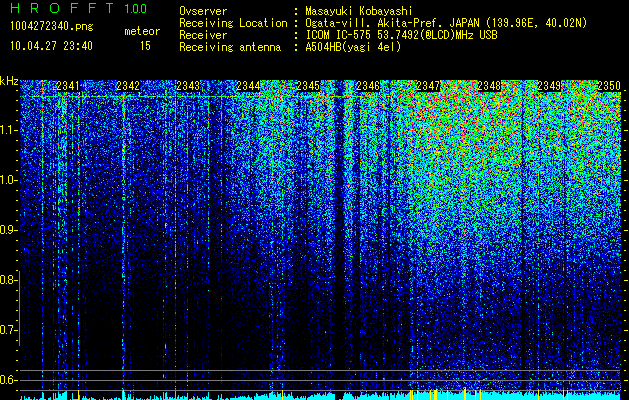Click the 2345 time marker

(x=308, y=86)
